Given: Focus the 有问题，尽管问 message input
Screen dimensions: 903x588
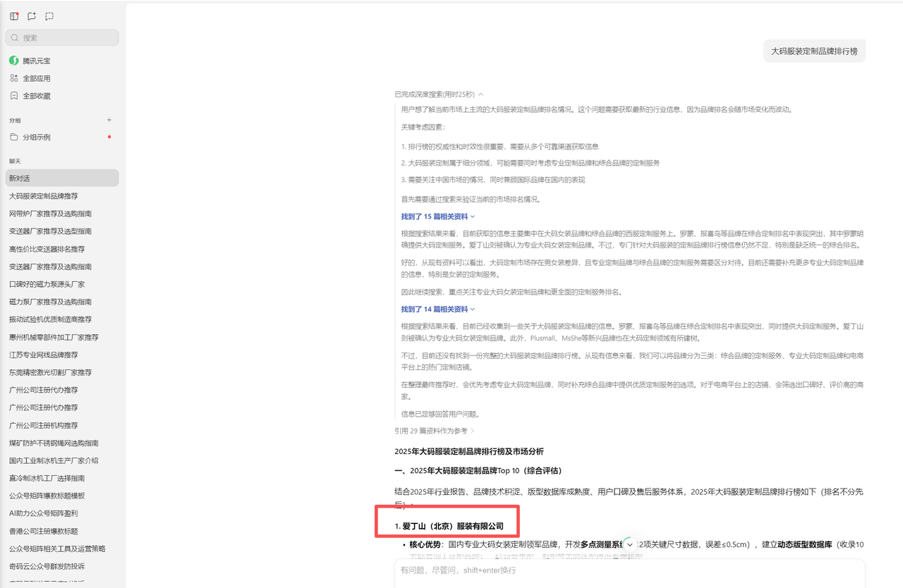Looking at the screenshot, I should click(628, 570).
